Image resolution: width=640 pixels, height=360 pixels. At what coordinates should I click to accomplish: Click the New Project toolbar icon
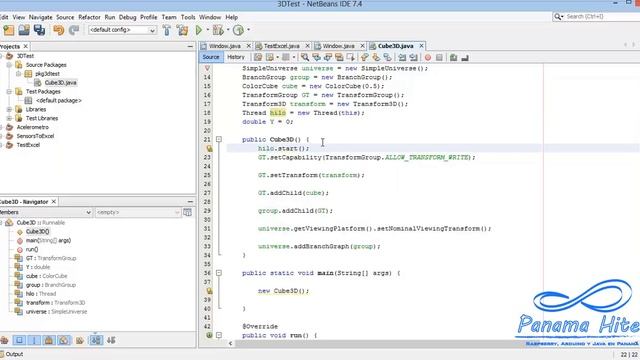point(9,30)
